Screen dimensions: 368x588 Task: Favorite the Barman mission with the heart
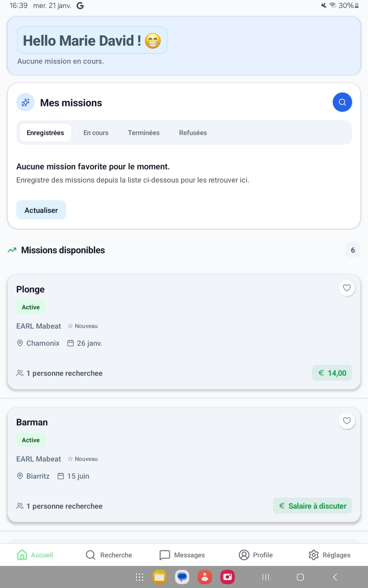pos(347,421)
